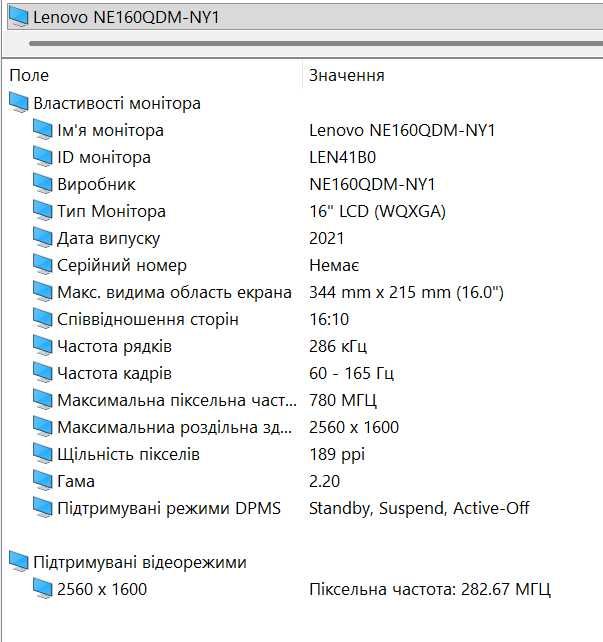Select the 2.20 gamma value

pos(324,482)
